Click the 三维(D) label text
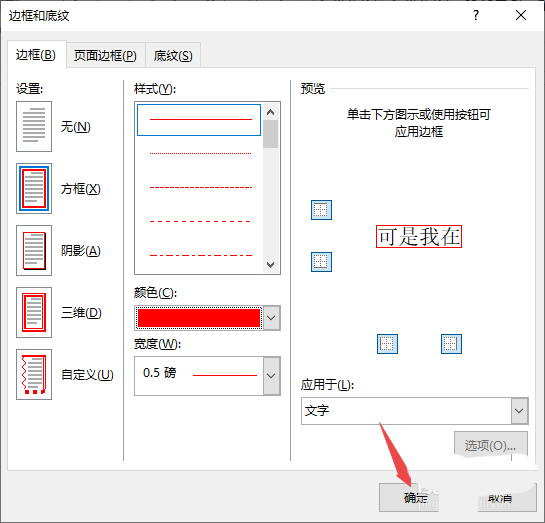The height and width of the screenshot is (523, 545). tap(81, 313)
